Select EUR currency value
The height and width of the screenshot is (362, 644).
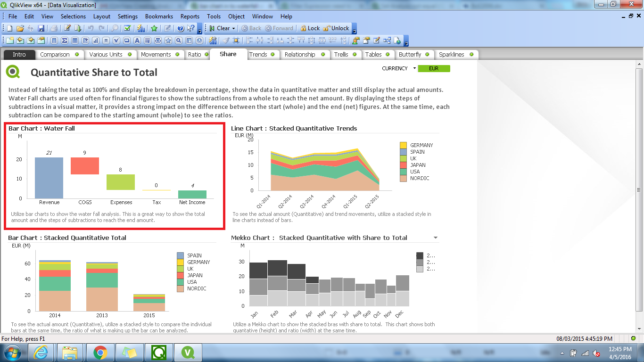pos(434,68)
